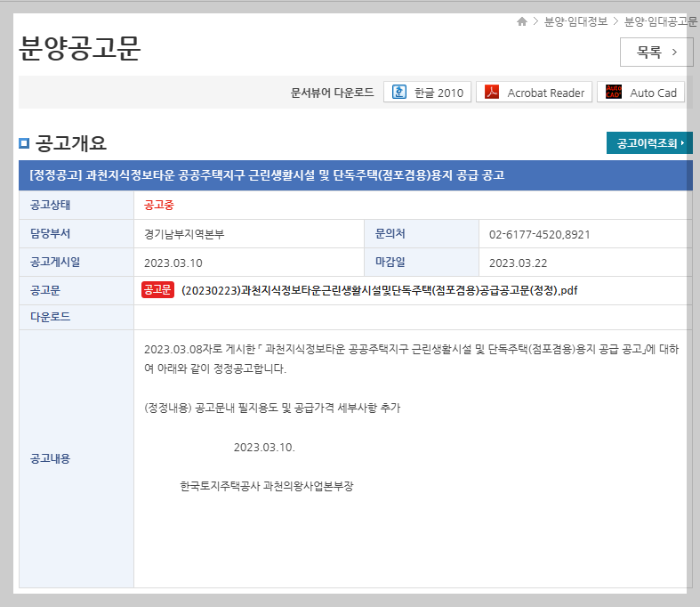Click the Auto Cad logo icon
This screenshot has width=700, height=607.
point(614,92)
